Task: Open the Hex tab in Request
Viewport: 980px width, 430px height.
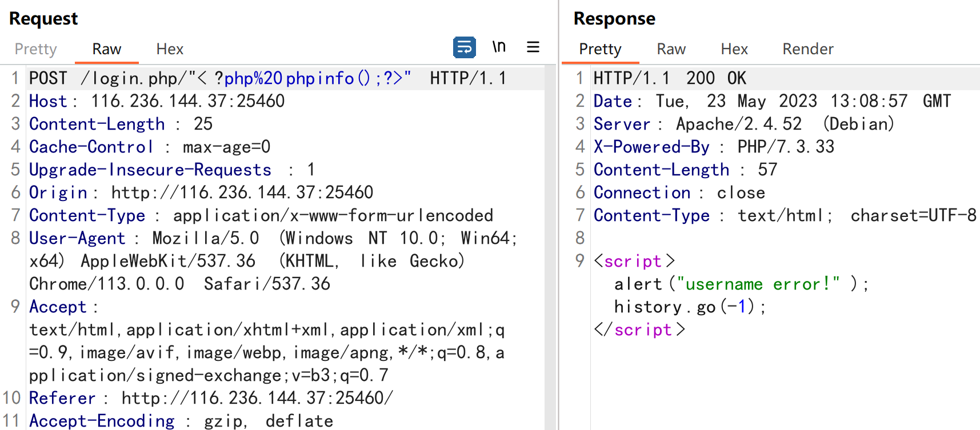Action: [x=170, y=49]
